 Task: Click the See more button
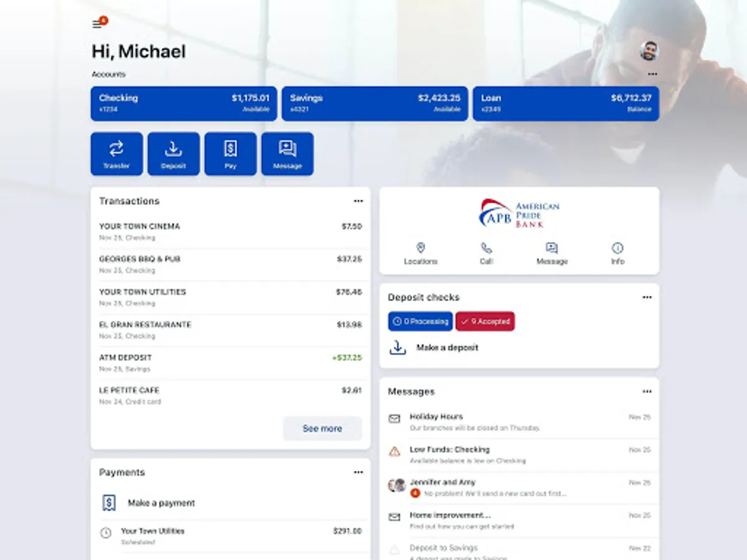322,429
